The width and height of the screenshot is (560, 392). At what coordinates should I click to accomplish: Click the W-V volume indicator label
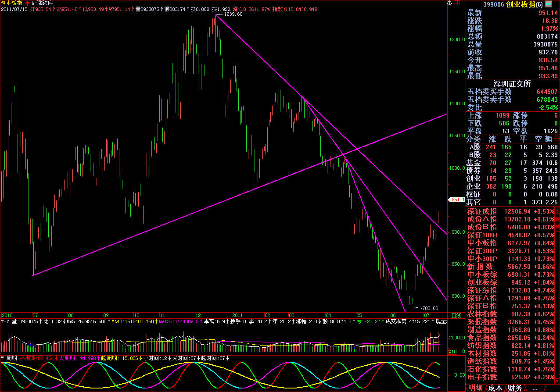click(x=5, y=321)
